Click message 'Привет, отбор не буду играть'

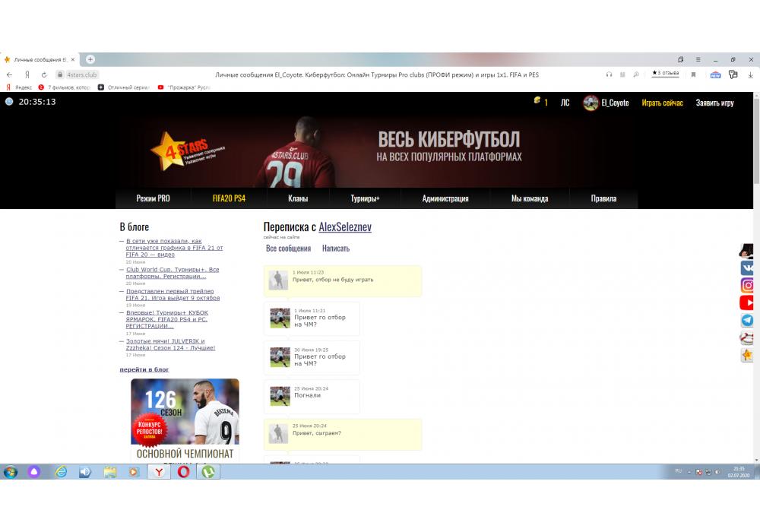point(343,280)
